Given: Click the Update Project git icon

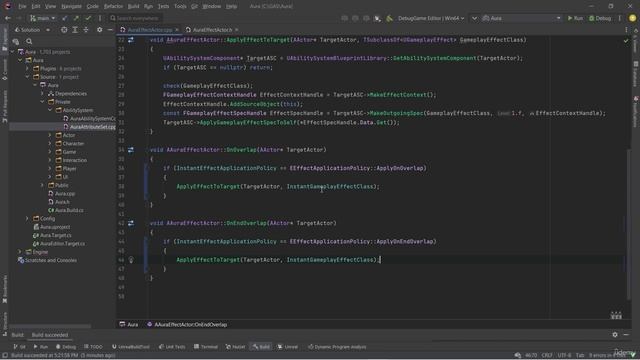Looking at the screenshot, I should [64, 18].
